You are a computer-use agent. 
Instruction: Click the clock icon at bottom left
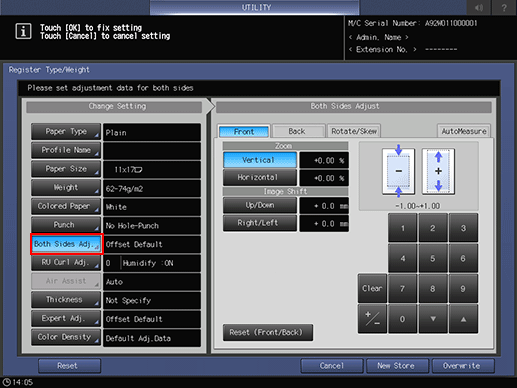(x=6, y=382)
